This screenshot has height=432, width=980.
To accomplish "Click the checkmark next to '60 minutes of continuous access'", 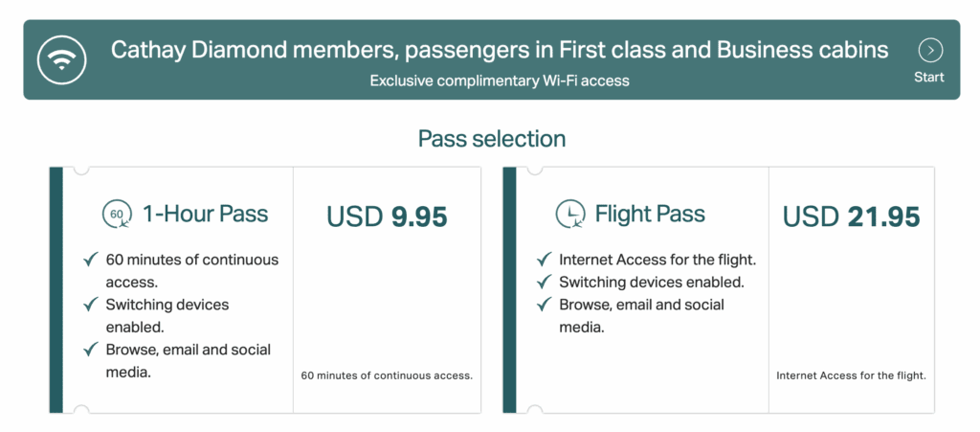I will tap(92, 259).
